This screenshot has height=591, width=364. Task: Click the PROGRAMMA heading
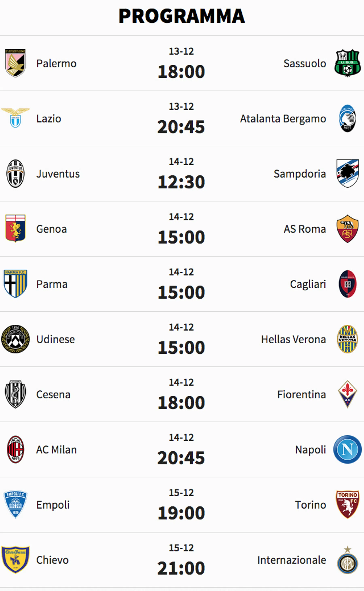(x=182, y=16)
